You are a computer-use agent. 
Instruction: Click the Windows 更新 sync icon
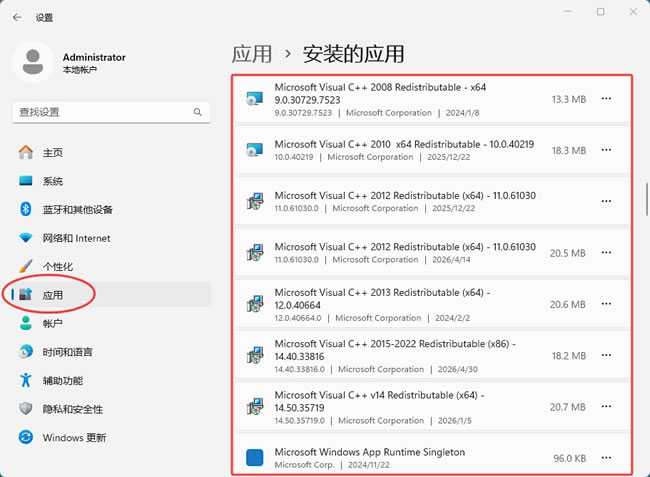click(x=26, y=437)
